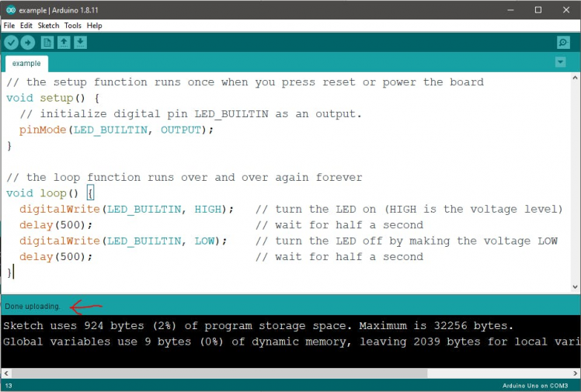Click console horizontal scrollbar right arrow
This screenshot has height=392, width=581.
(x=575, y=373)
